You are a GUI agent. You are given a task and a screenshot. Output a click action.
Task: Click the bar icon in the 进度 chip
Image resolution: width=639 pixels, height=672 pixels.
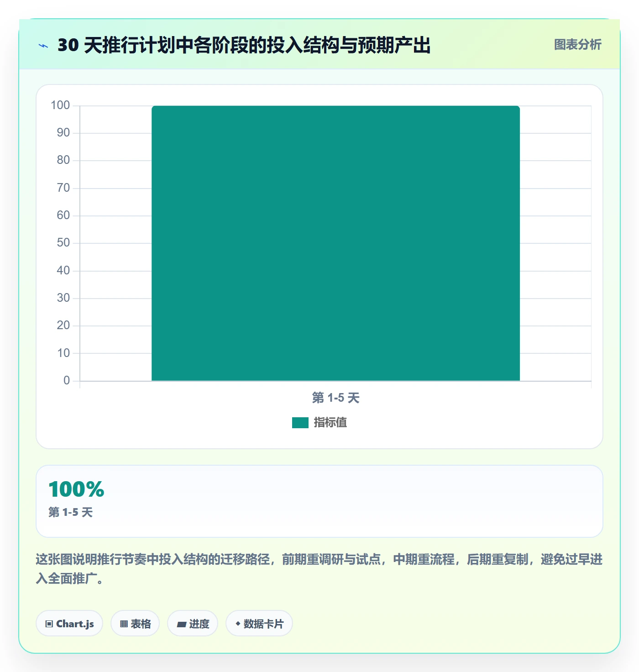click(x=181, y=625)
